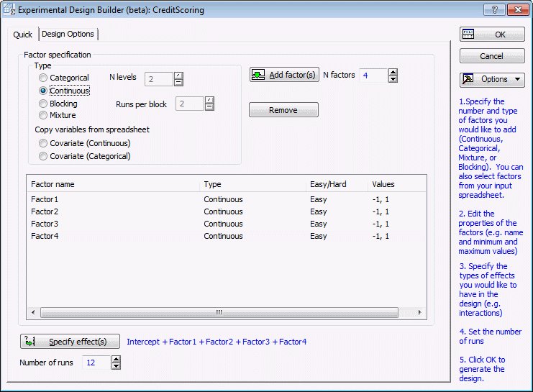533x392 pixels.
Task: Click the Runs per block input field
Action: (190, 104)
